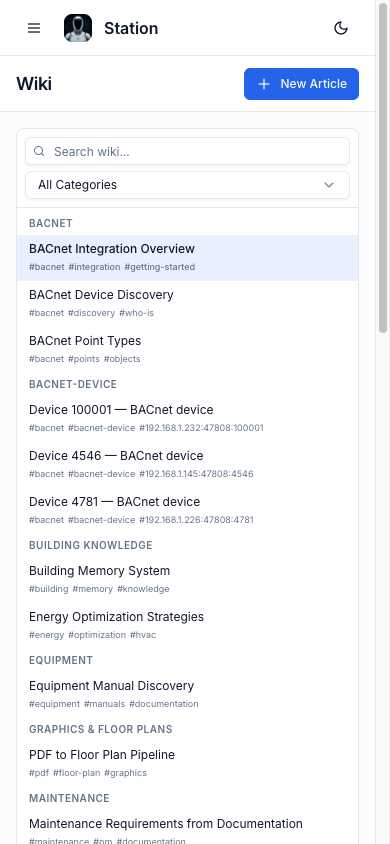The width and height of the screenshot is (390, 844).
Task: View Device 4546 BACnet device article
Action: pos(187,465)
